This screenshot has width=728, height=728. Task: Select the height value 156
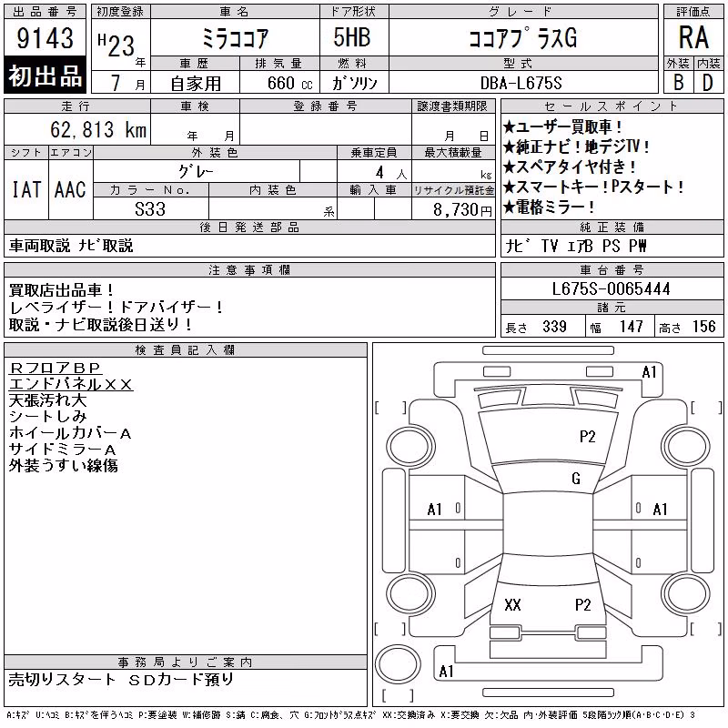click(703, 327)
